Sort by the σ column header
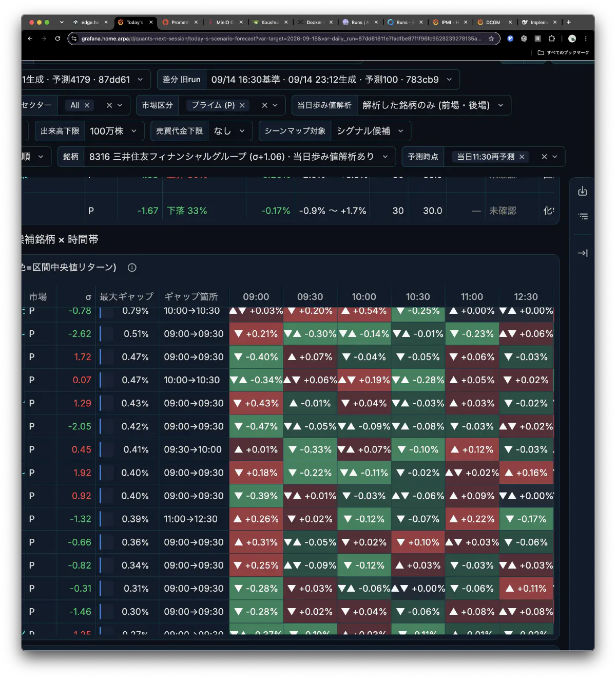The image size is (616, 679). pyautogui.click(x=88, y=297)
